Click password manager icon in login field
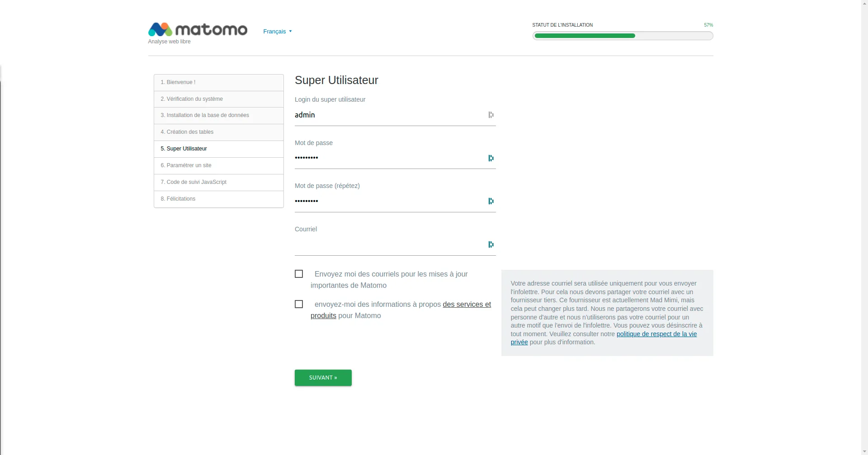 pos(491,115)
